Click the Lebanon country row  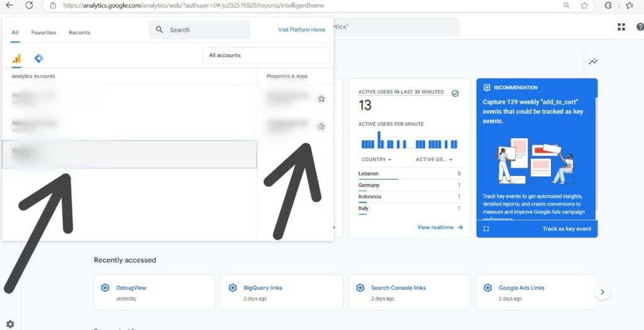(409, 174)
